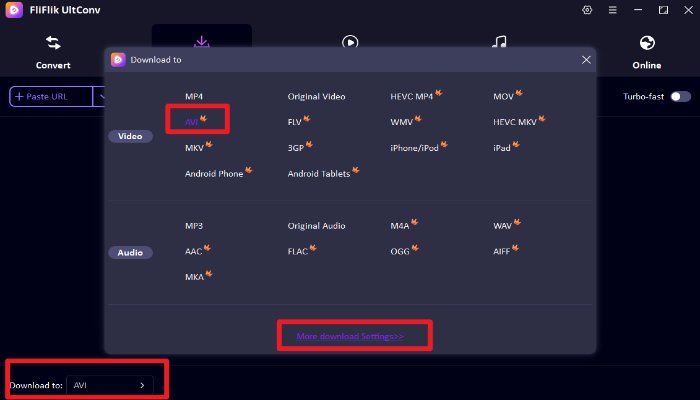The image size is (700, 400).
Task: Switch to the Online tab
Action: point(647,53)
